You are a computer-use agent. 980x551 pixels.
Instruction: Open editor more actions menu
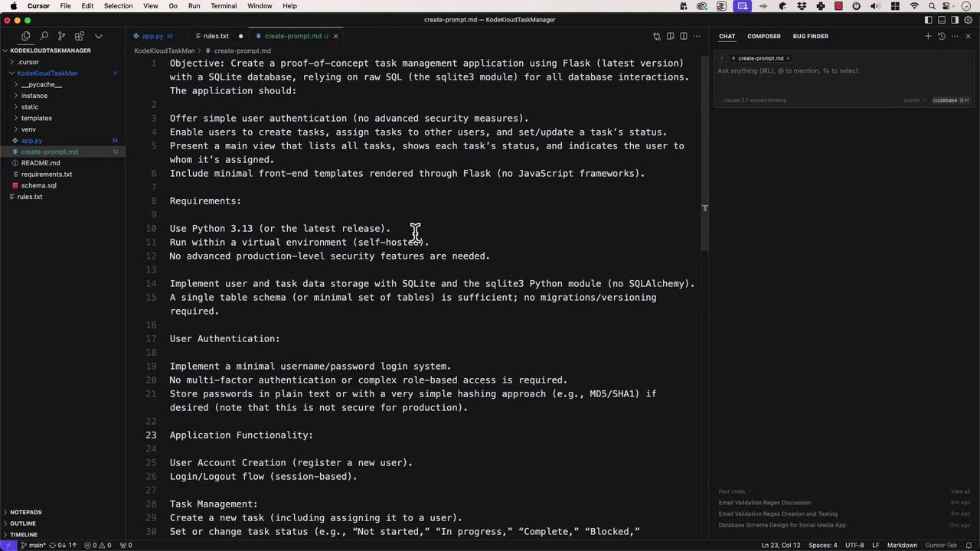697,36
